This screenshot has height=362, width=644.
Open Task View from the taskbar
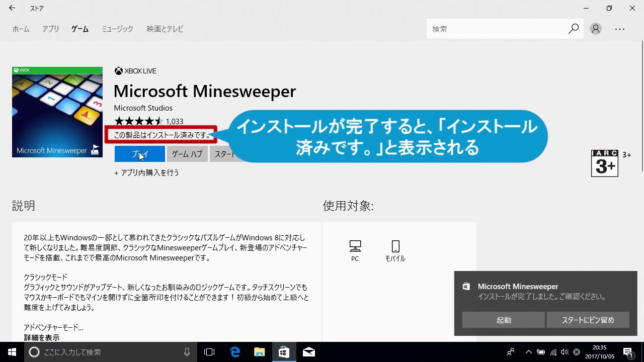(x=209, y=352)
